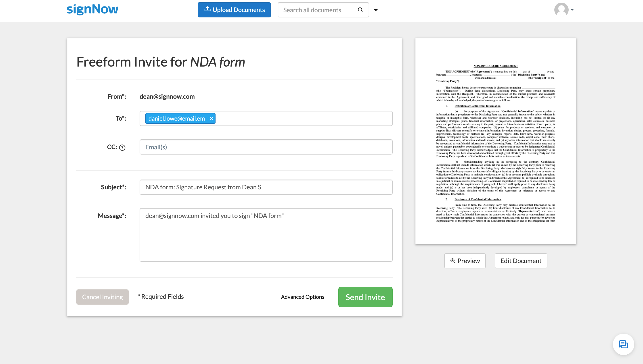The image size is (643, 364).
Task: Click into the CC Email(s) field
Action: [x=266, y=147]
